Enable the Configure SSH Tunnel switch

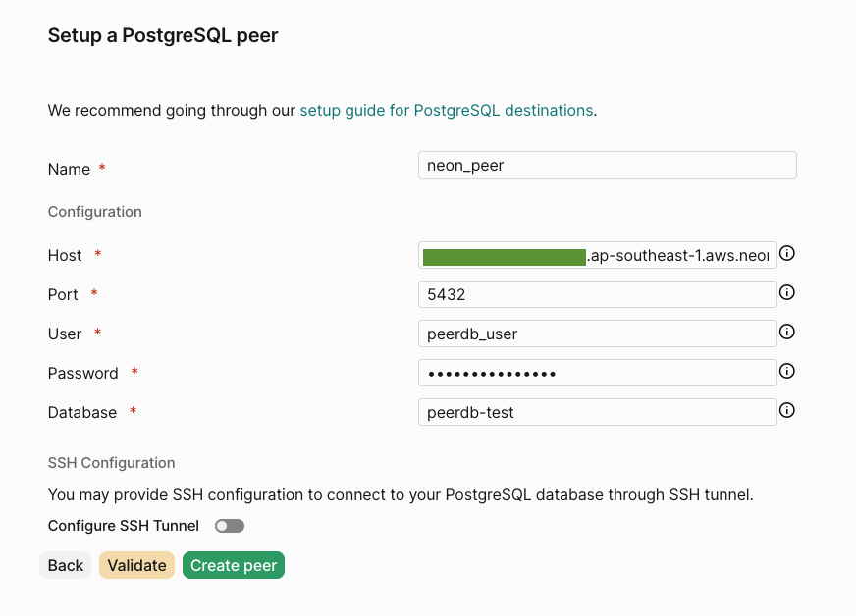pyautogui.click(x=230, y=526)
